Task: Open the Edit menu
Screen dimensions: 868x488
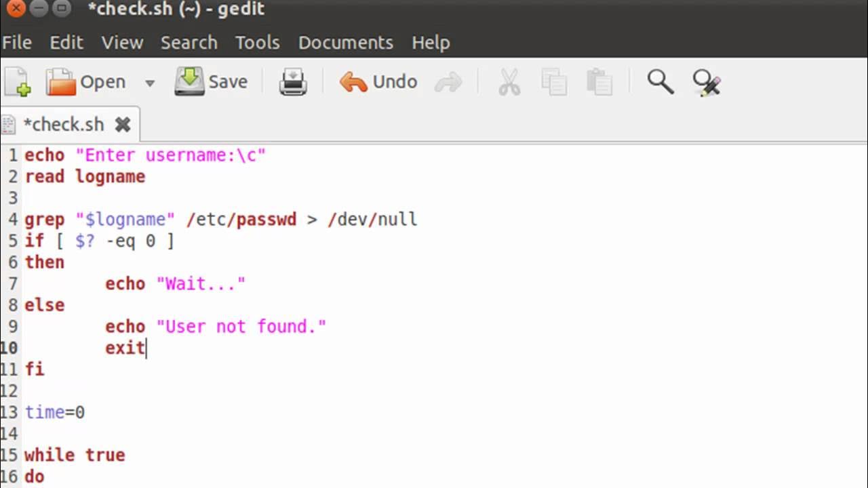Action: 66,42
